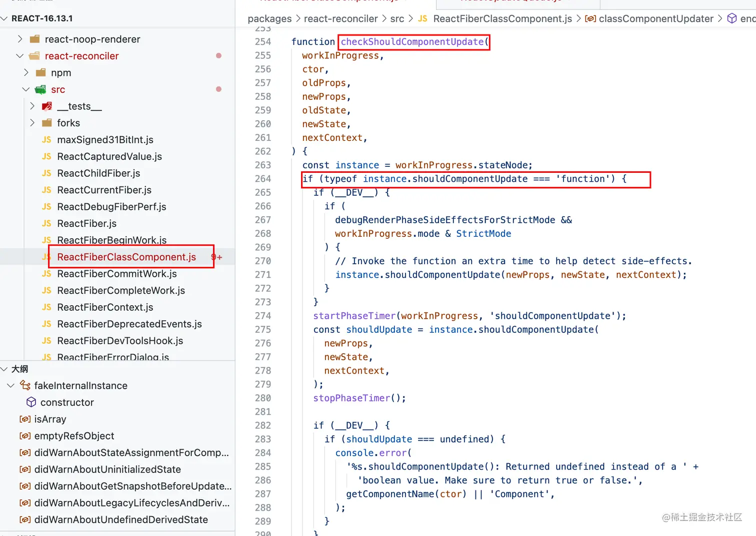Click line number 254 in gutter
Screen dimensions: 756x536
point(263,42)
